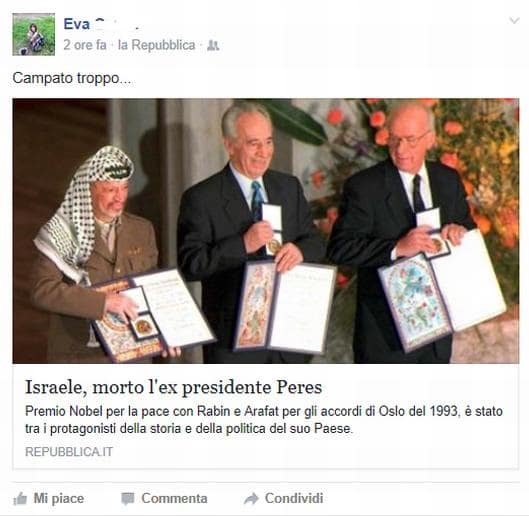Screen dimensions: 529x516
Task: Visit the 'la Repubblica' page link
Action: (x=157, y=45)
